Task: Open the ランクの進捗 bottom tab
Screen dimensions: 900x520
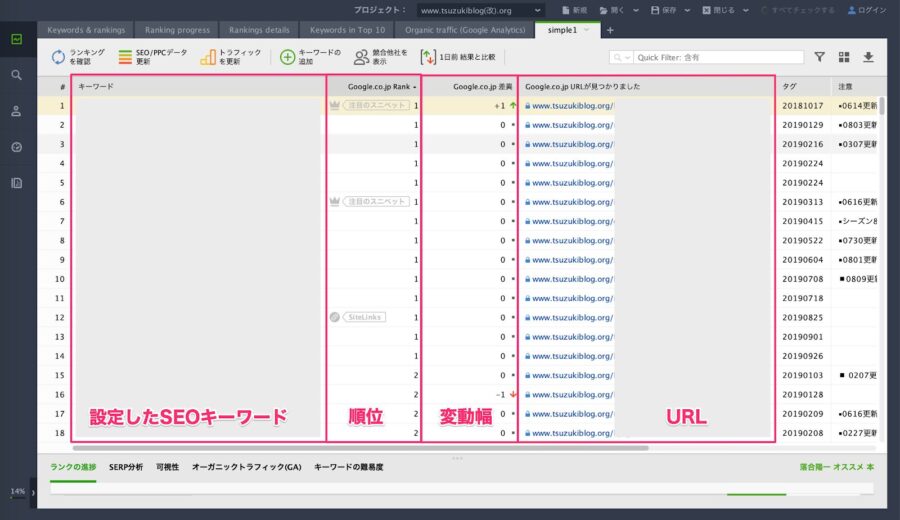Action: [x=73, y=467]
